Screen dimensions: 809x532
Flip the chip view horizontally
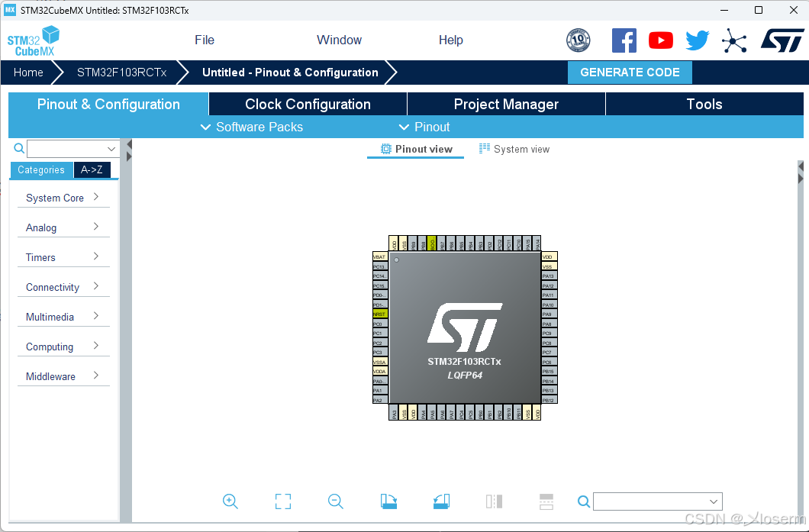tap(494, 501)
